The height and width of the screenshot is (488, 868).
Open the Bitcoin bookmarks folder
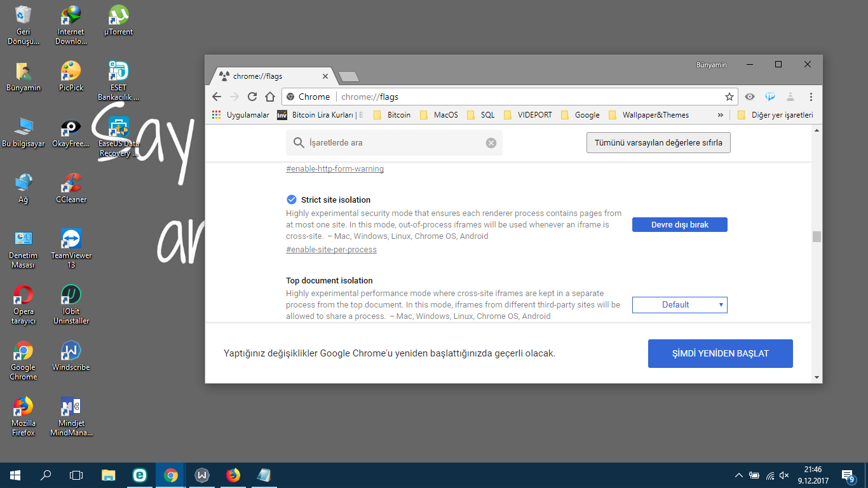click(x=392, y=115)
